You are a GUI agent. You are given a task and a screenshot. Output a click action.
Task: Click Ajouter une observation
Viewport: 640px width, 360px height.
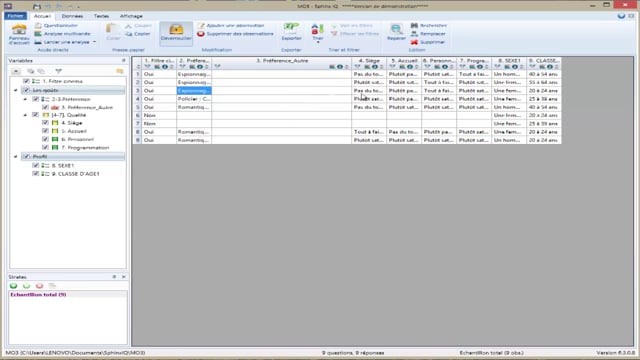(231, 25)
